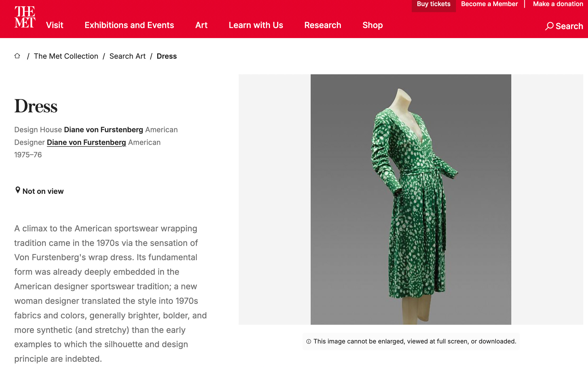The height and width of the screenshot is (367, 588).
Task: Click the Not on view label
Action: coord(43,191)
